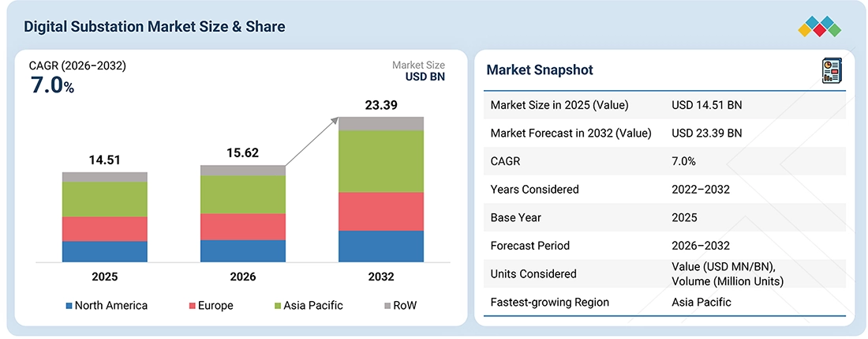Click the '14.51' value above 2025 bar
868x339 pixels.
105,160
